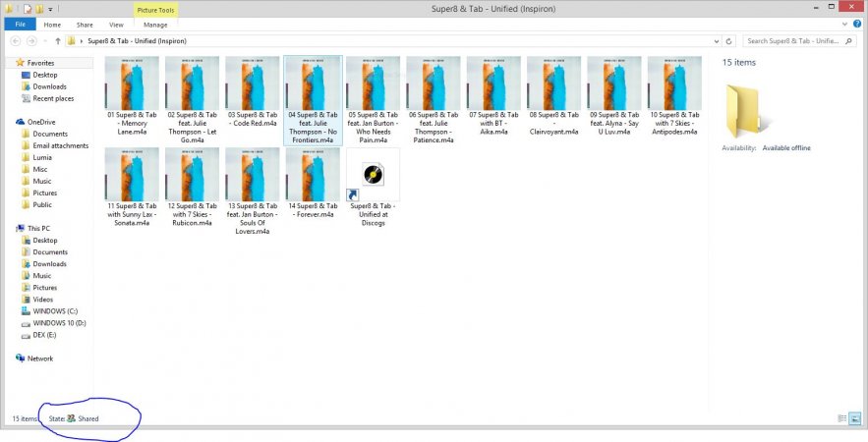Click the New folder quick access icon
The image size is (868, 442).
pyautogui.click(x=39, y=9)
